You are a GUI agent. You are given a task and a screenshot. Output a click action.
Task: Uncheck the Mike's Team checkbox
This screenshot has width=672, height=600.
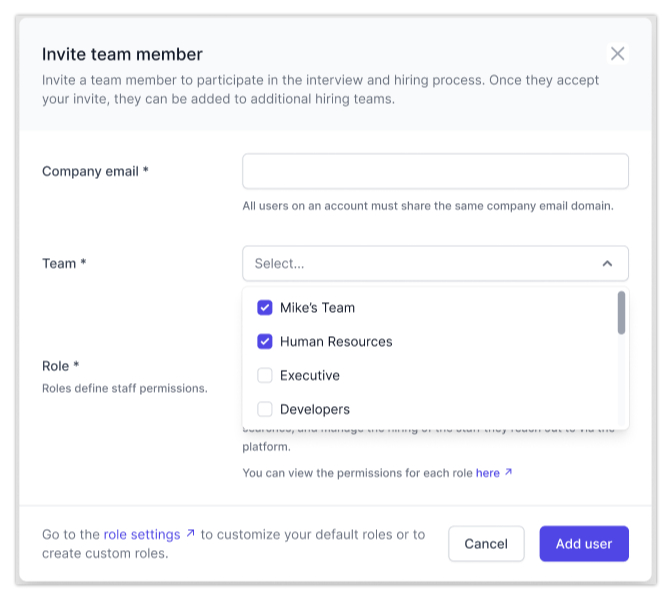265,308
